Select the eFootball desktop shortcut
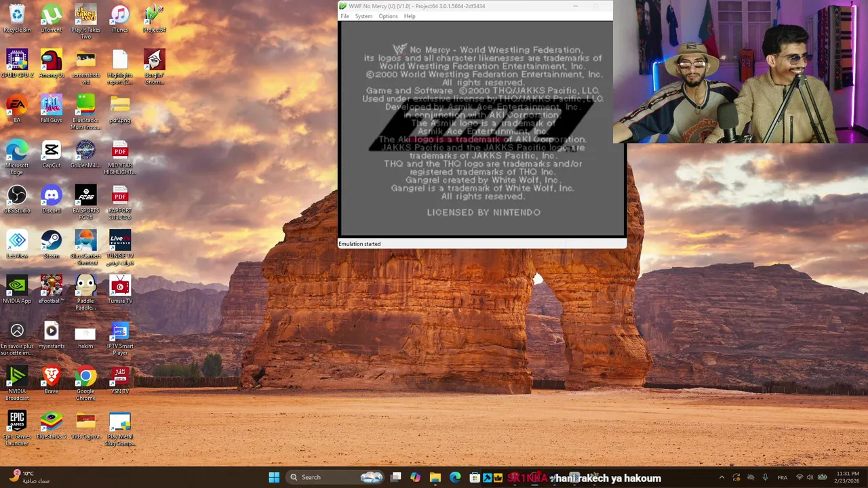 51,289
